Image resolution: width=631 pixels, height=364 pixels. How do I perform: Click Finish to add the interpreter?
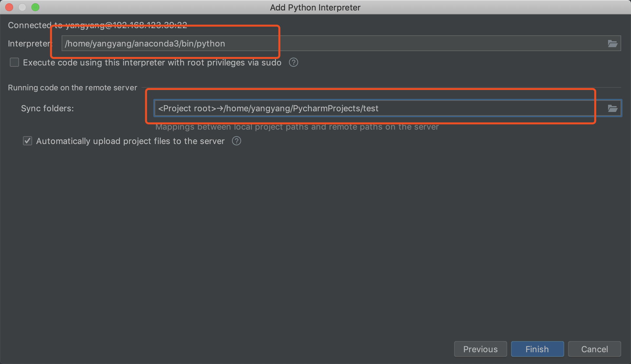pyautogui.click(x=537, y=349)
